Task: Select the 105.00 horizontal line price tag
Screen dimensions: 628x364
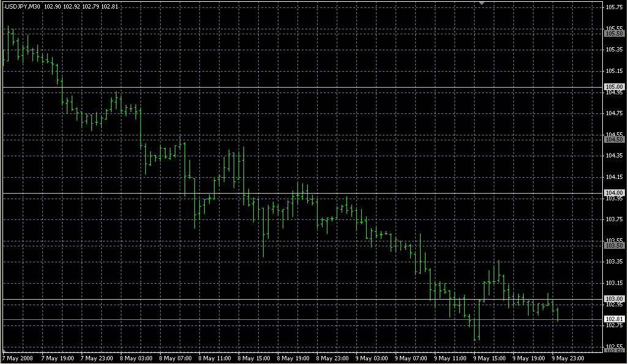Action: click(614, 87)
